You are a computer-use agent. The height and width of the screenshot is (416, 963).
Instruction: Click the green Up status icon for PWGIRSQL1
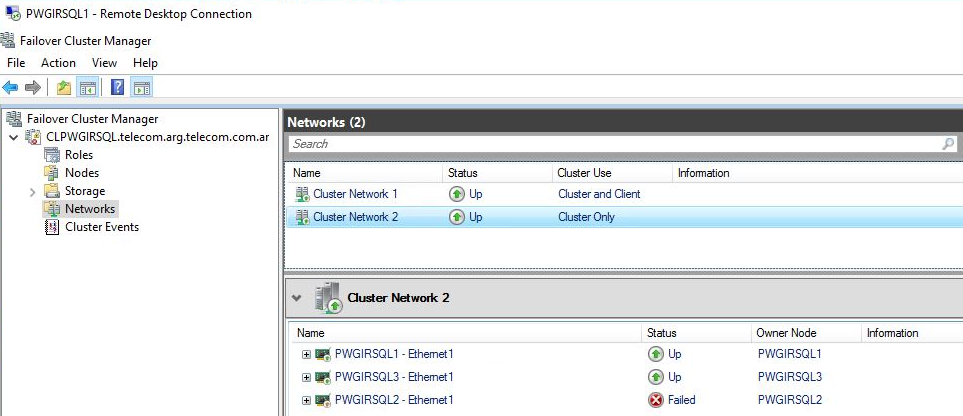[x=656, y=354]
